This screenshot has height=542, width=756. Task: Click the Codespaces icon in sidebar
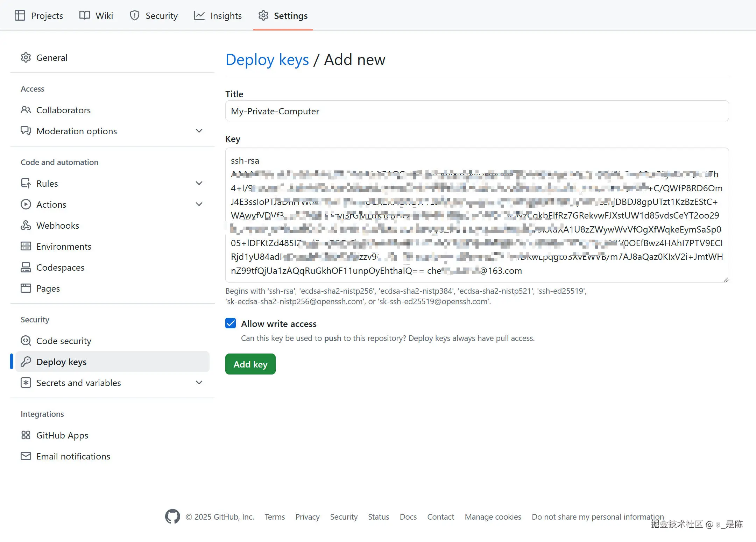click(x=26, y=268)
